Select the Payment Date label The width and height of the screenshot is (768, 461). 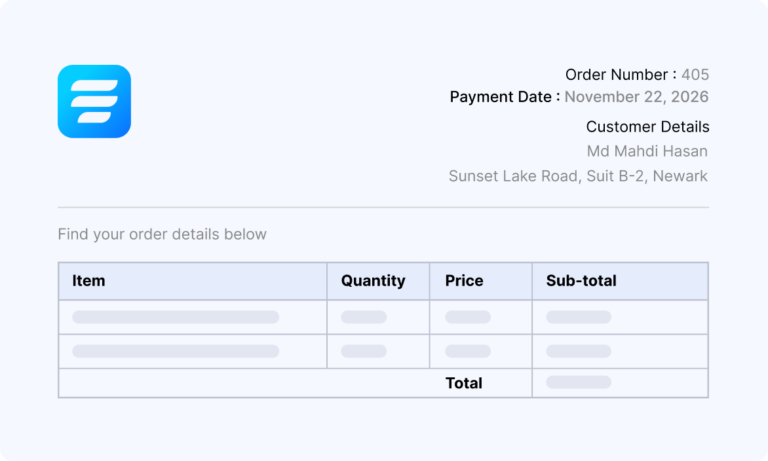504,97
